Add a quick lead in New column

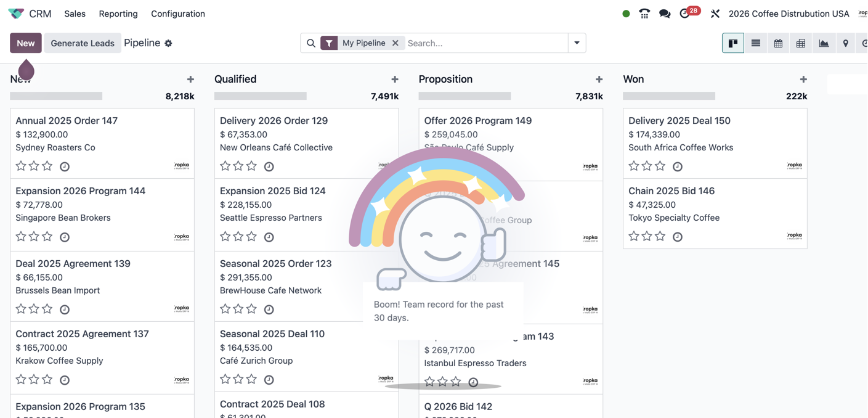point(190,80)
